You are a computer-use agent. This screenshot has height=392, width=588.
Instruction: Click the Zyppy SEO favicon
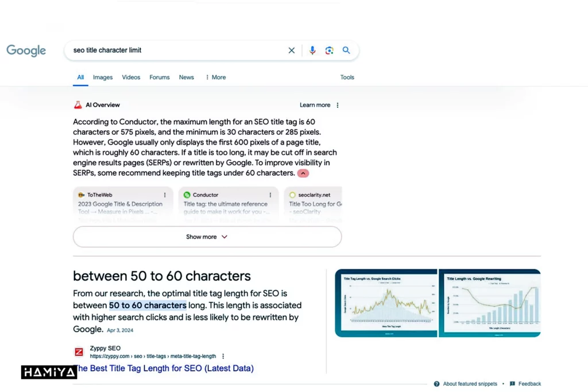pos(79,352)
